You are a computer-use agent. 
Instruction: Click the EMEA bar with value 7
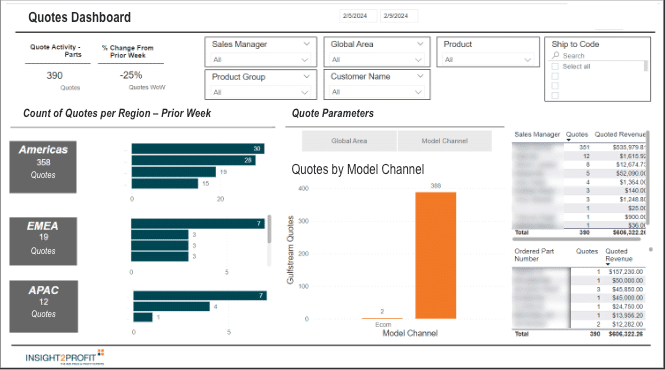198,224
